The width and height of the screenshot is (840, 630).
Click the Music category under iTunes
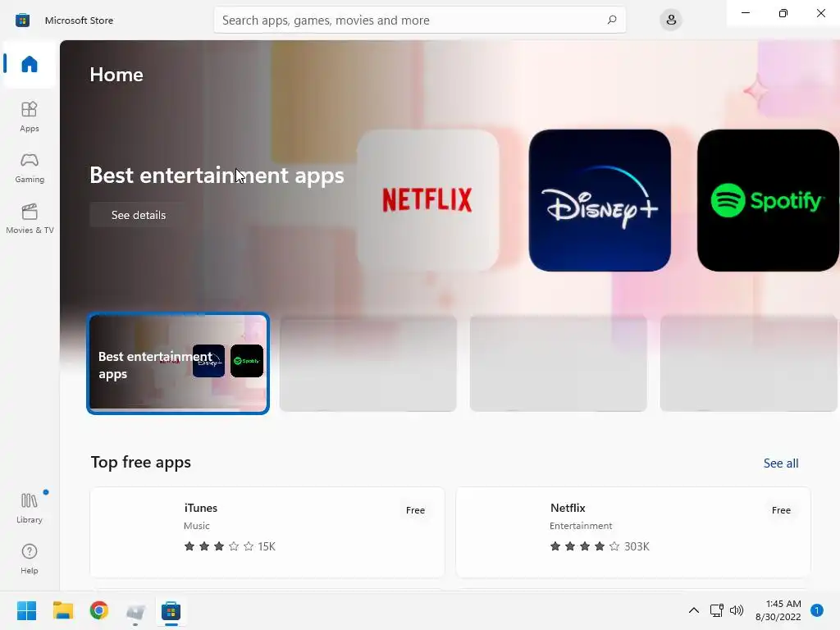point(197,526)
